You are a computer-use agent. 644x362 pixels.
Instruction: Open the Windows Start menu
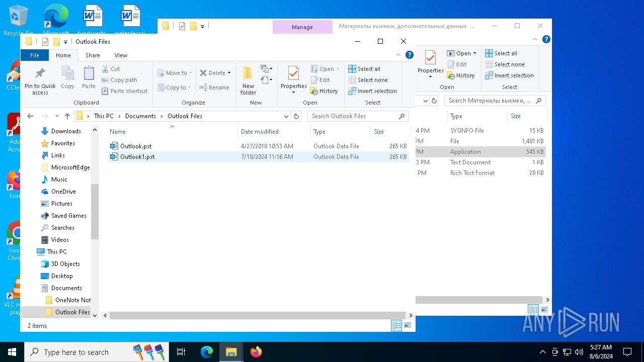(12, 352)
